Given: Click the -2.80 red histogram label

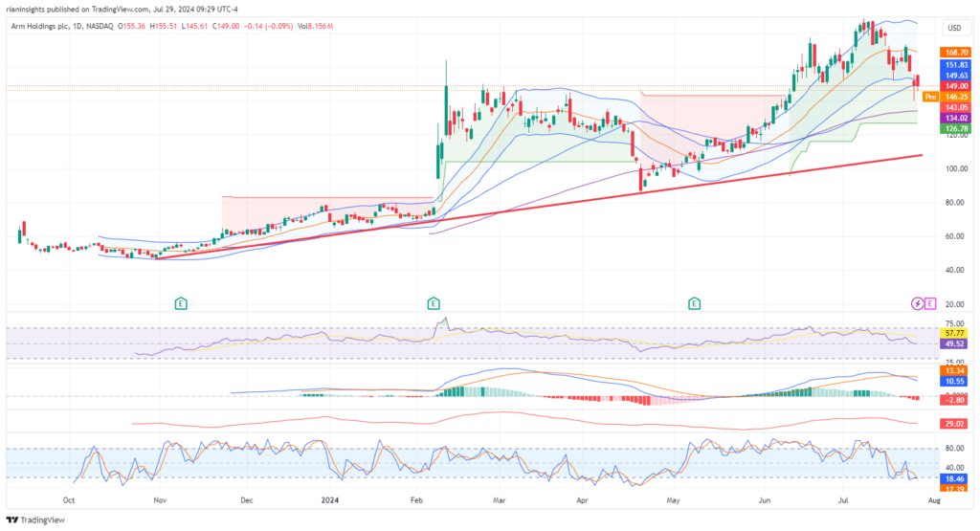Looking at the screenshot, I should pyautogui.click(x=955, y=400).
